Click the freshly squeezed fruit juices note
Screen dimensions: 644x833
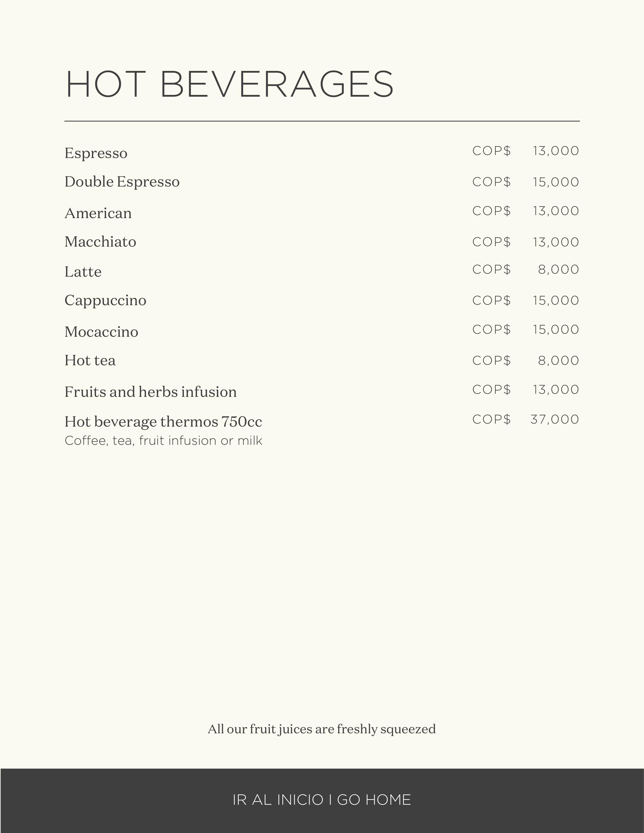coord(321,729)
